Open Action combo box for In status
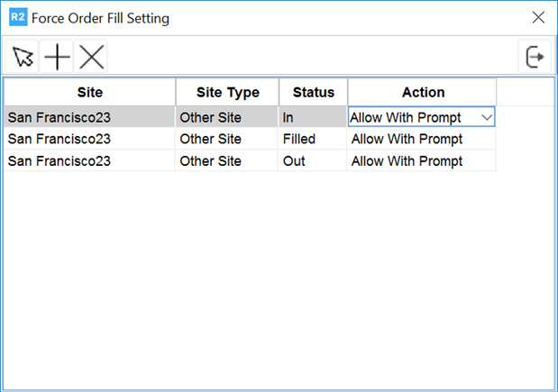 [413, 117]
